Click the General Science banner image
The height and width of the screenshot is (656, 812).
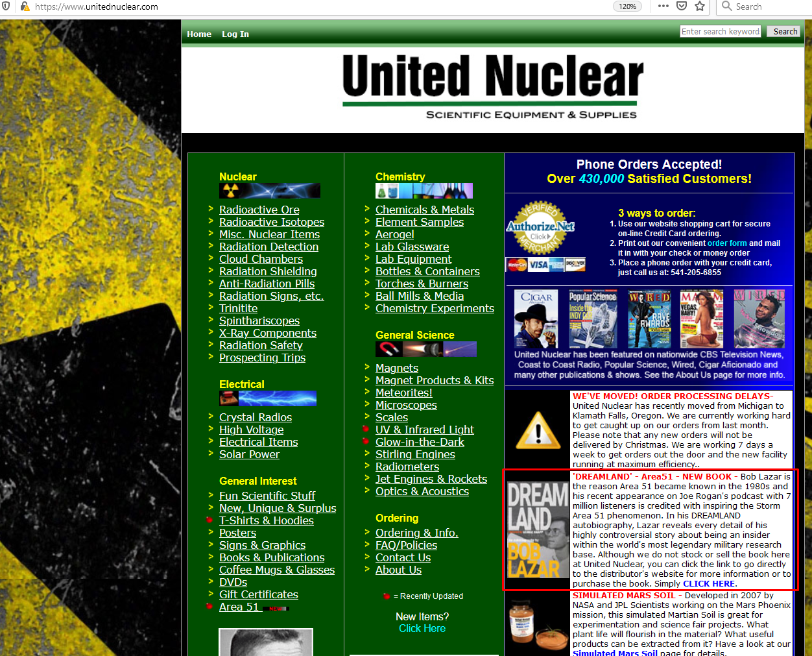[426, 349]
